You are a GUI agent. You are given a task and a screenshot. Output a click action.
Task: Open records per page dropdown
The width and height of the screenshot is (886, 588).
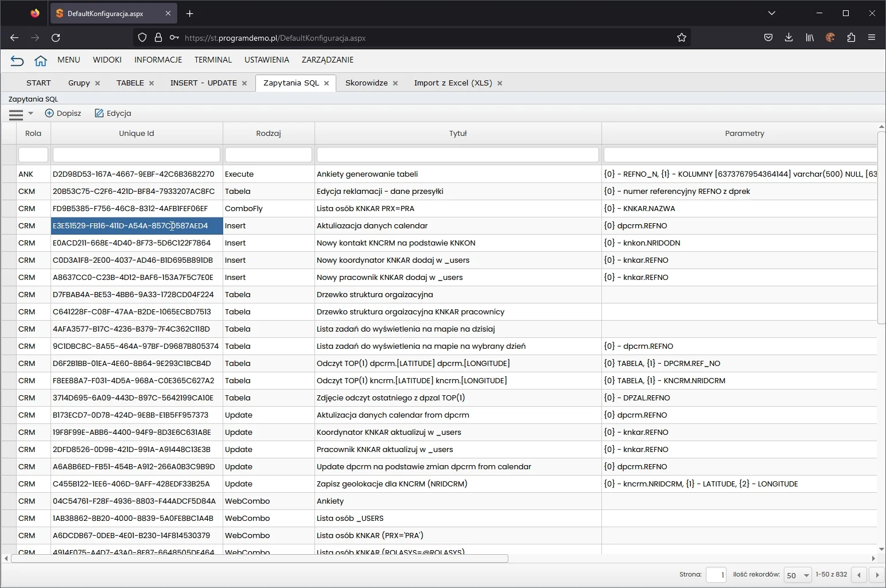pyautogui.click(x=798, y=575)
